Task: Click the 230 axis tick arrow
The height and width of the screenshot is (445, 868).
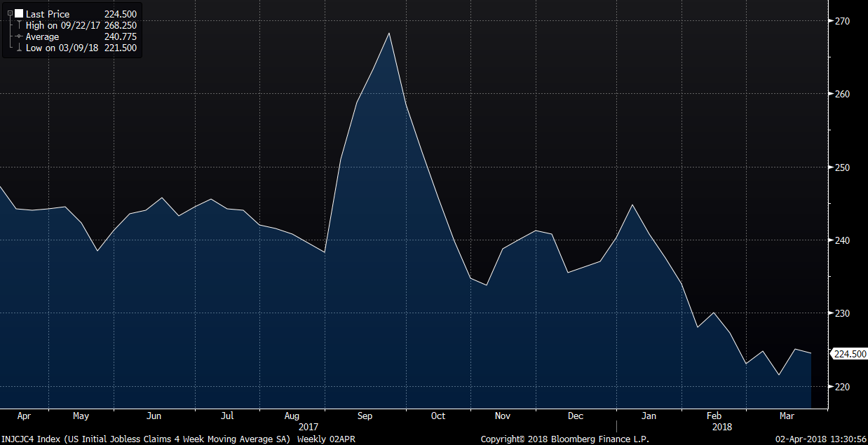Action: 833,314
